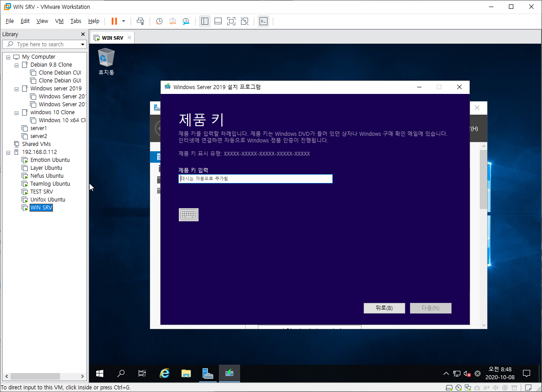Open Task View on the guest taskbar
Viewport: 542px width, 392px height.
[142, 373]
